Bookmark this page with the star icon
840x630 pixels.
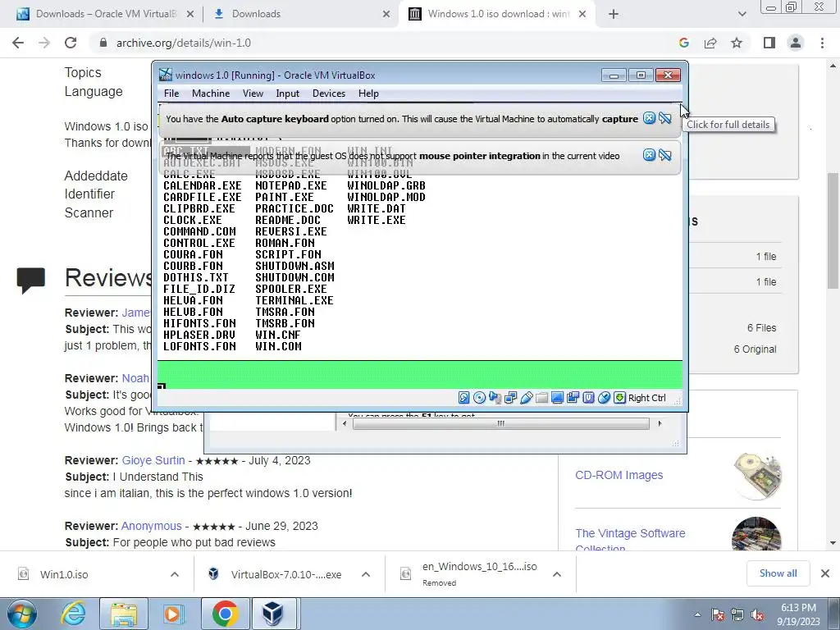pyautogui.click(x=737, y=43)
